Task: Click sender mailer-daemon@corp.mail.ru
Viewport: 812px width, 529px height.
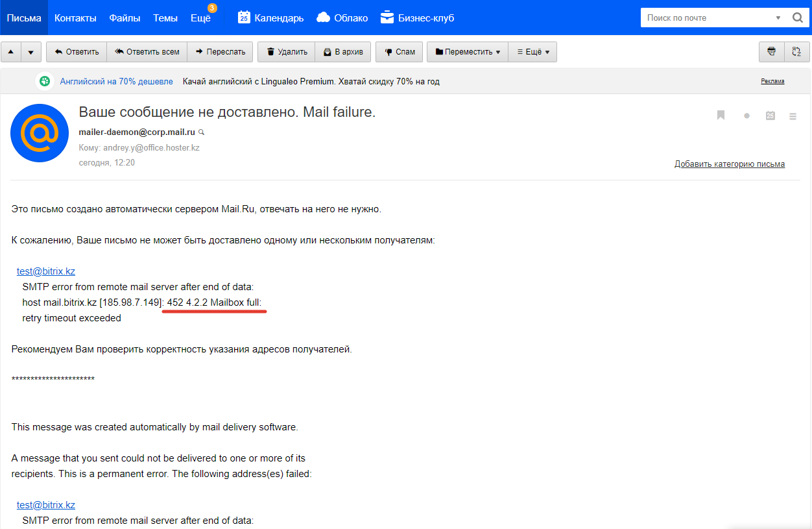Action: [137, 132]
